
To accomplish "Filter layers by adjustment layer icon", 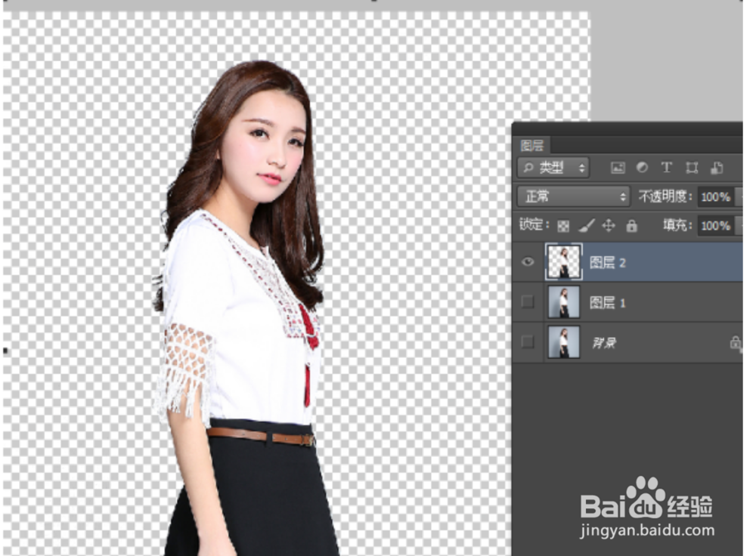I will (642, 167).
